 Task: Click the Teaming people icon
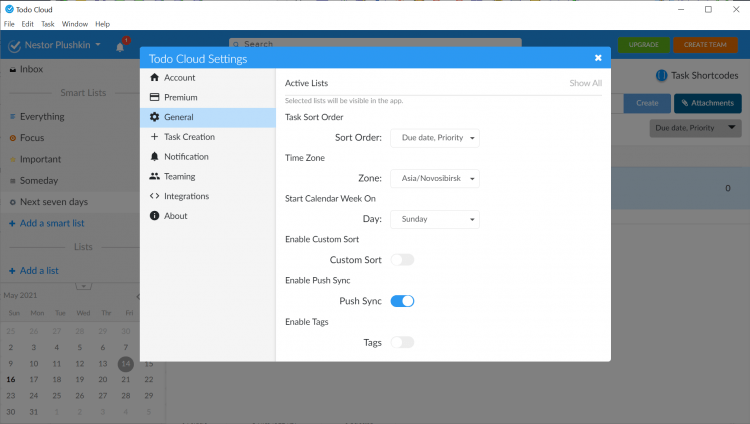tap(154, 176)
